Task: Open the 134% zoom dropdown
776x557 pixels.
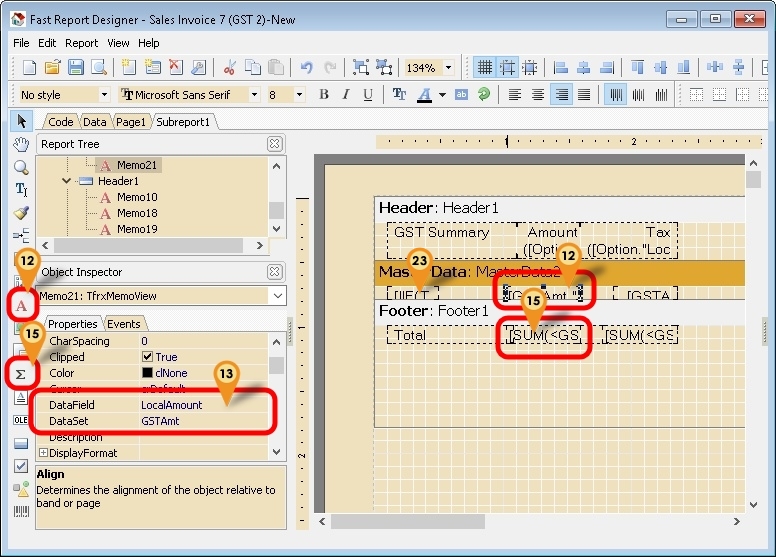Action: click(448, 68)
